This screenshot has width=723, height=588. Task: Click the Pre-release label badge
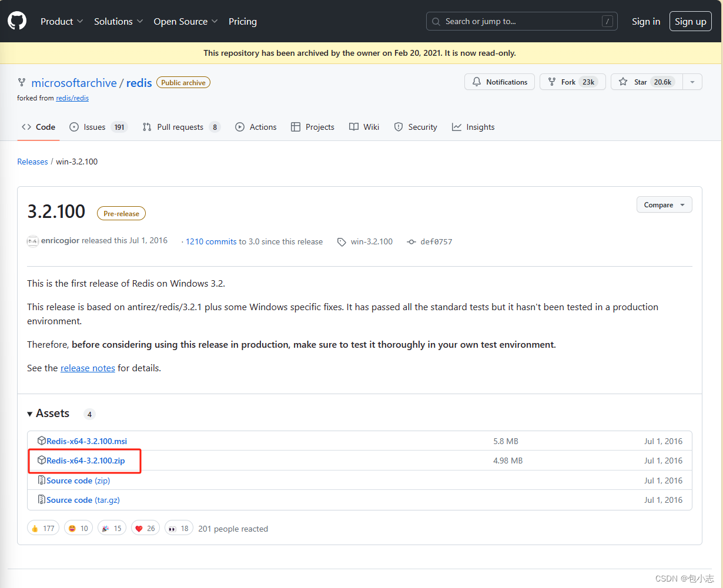(121, 213)
